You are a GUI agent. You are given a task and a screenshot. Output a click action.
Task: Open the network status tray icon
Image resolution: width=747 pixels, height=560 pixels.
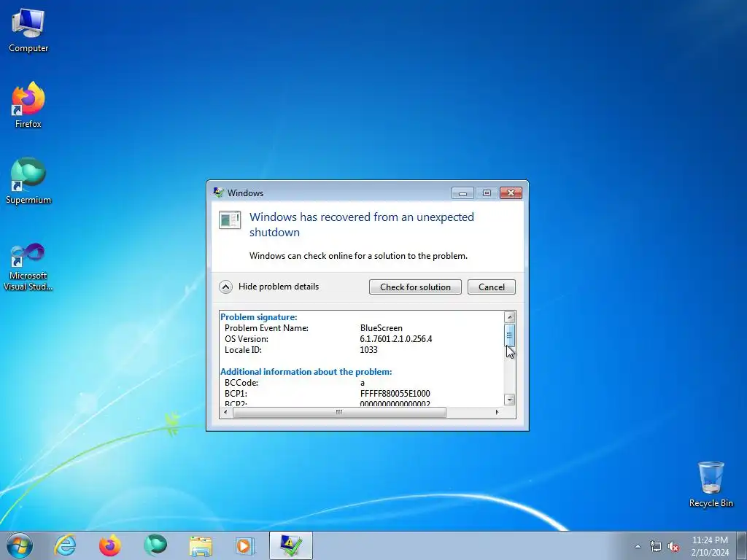(x=656, y=546)
